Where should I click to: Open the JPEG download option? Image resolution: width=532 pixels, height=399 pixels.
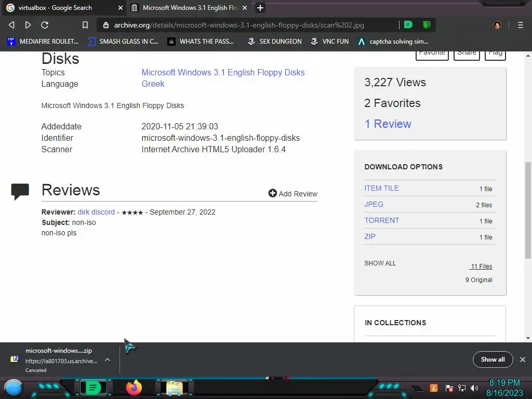point(374,204)
